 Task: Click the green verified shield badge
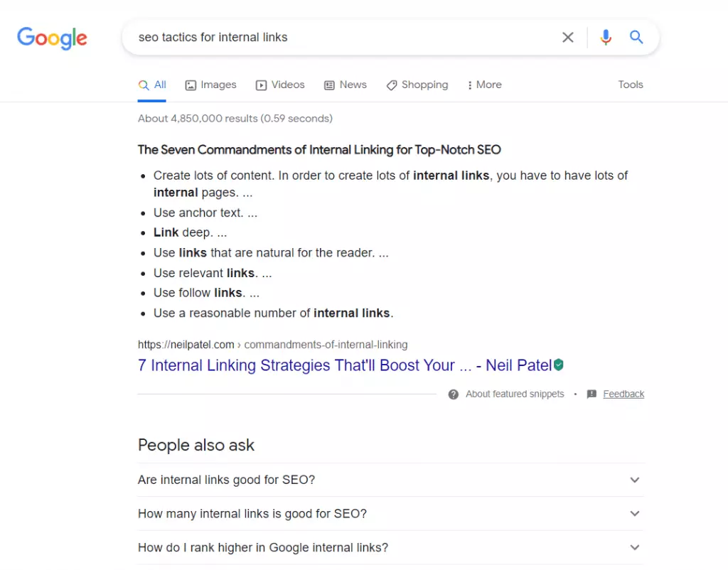pyautogui.click(x=559, y=365)
